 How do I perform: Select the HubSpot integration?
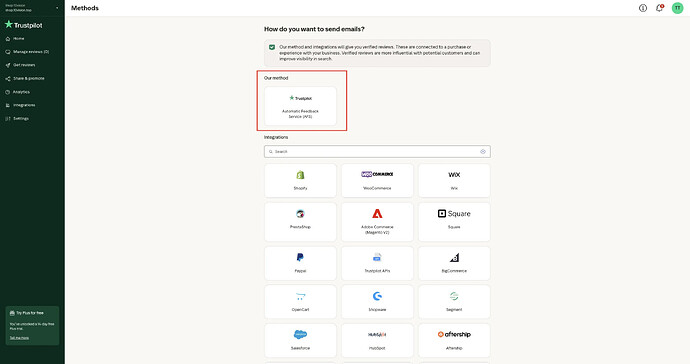coord(377,341)
